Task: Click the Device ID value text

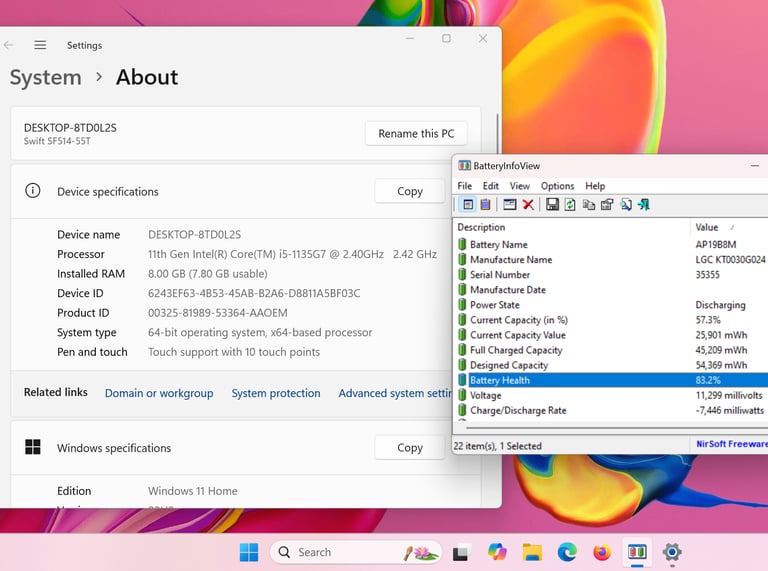Action: tap(254, 293)
